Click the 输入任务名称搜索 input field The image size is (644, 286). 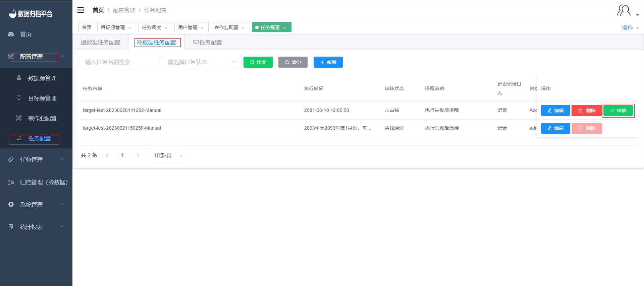coord(119,62)
